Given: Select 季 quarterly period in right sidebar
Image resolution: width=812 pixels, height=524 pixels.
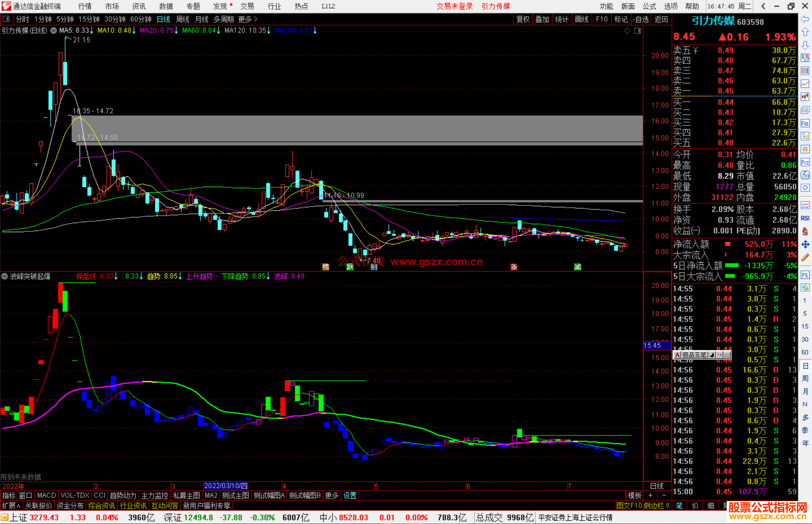Looking at the screenshot, I should [x=805, y=430].
